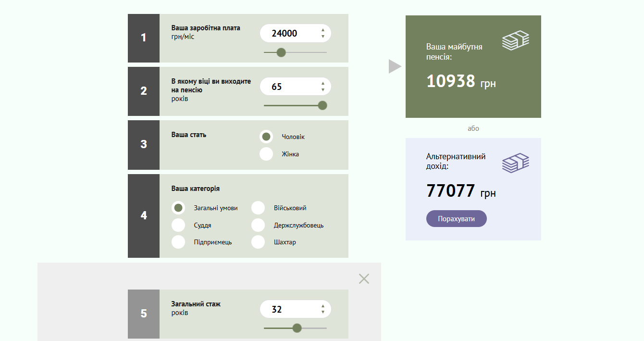Increase the salary with up arrow

pos(323,30)
